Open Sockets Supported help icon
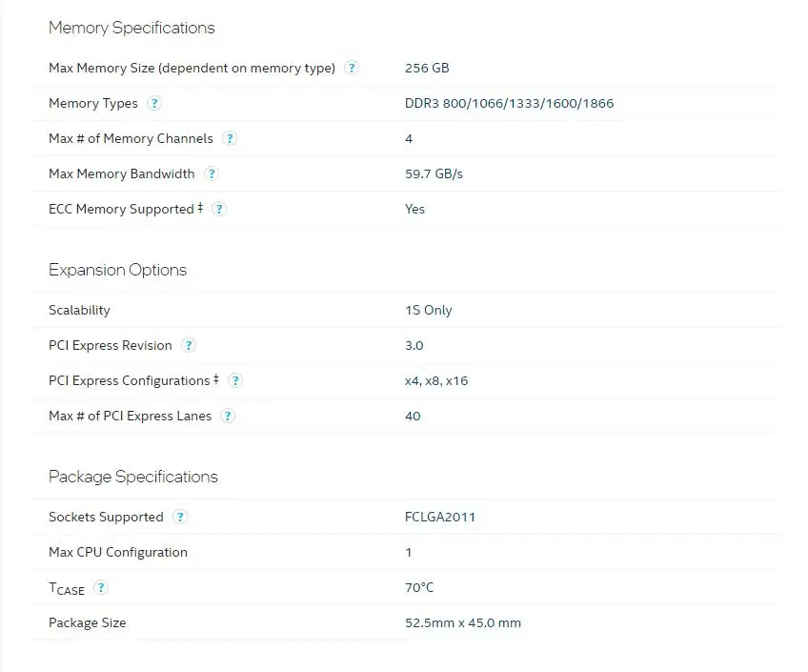The width and height of the screenshot is (808, 672). 179,517
